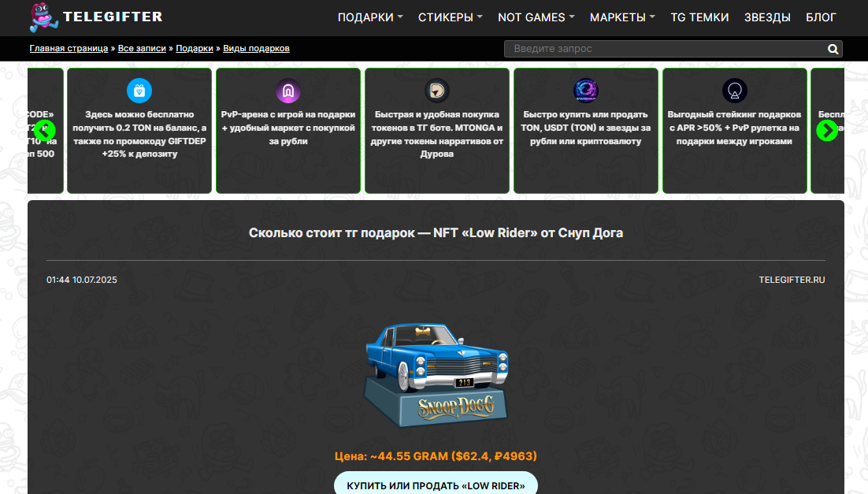Slide carousel to next card
This screenshot has height=494, width=868.
pos(827,131)
